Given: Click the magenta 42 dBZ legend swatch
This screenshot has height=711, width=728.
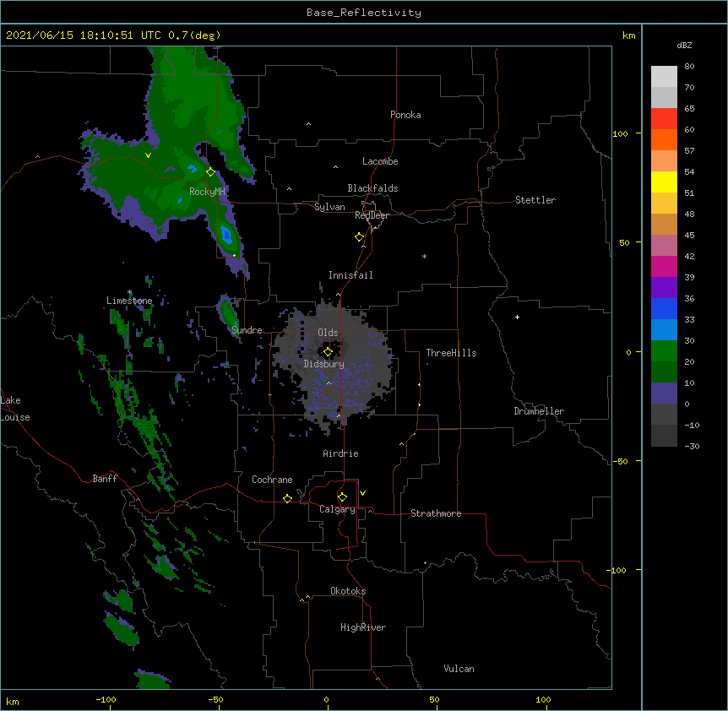Looking at the screenshot, I should (664, 266).
